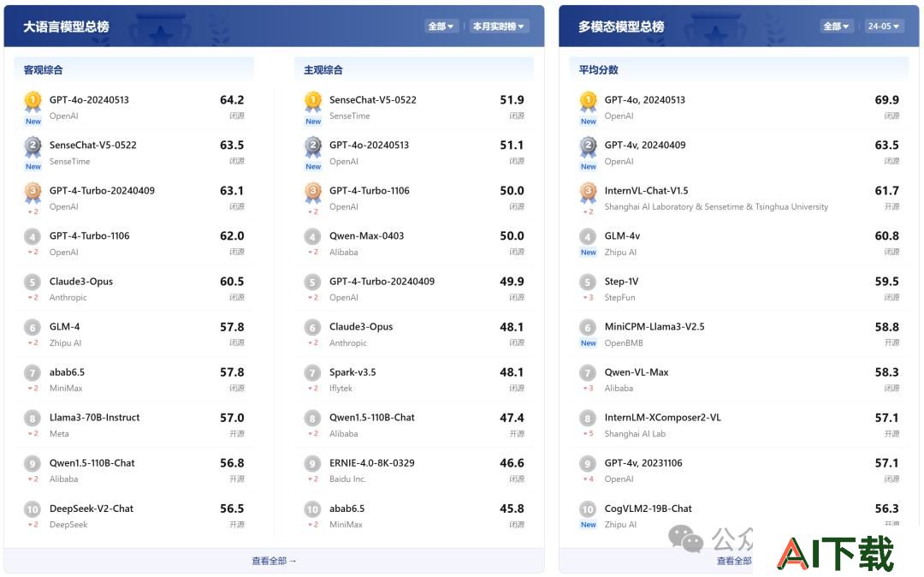The width and height of the screenshot is (924, 577).
Task: Click rank 7 badge beside abab6.5 in 客观综合
Action: click(x=33, y=373)
